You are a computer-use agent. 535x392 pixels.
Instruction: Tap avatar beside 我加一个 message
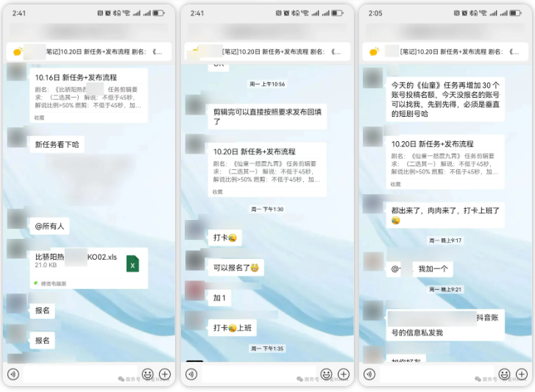click(373, 262)
